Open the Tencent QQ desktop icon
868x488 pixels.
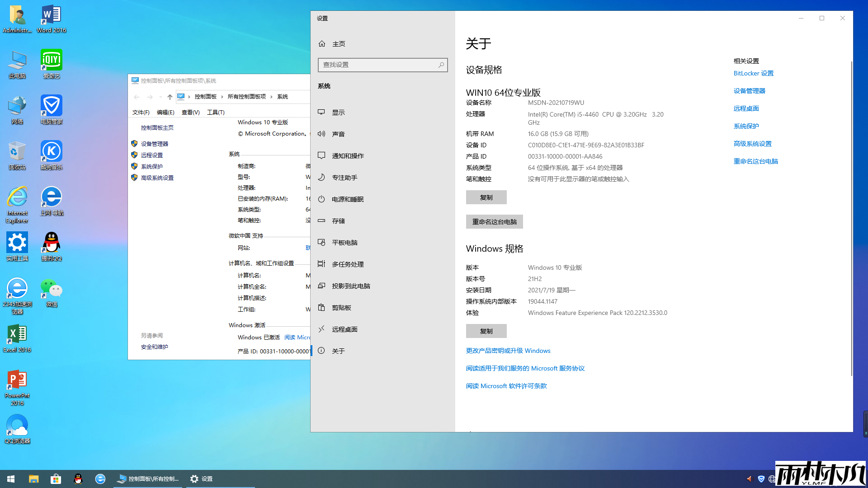tap(51, 247)
